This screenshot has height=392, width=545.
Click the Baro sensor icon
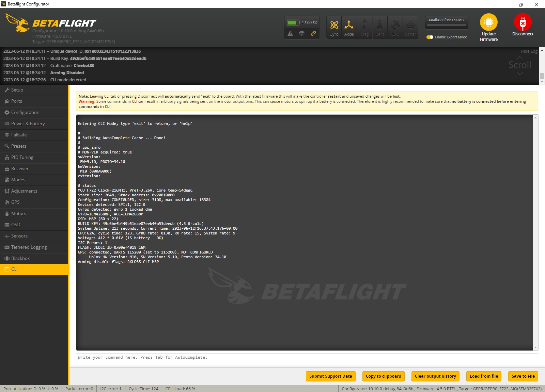(x=380, y=27)
